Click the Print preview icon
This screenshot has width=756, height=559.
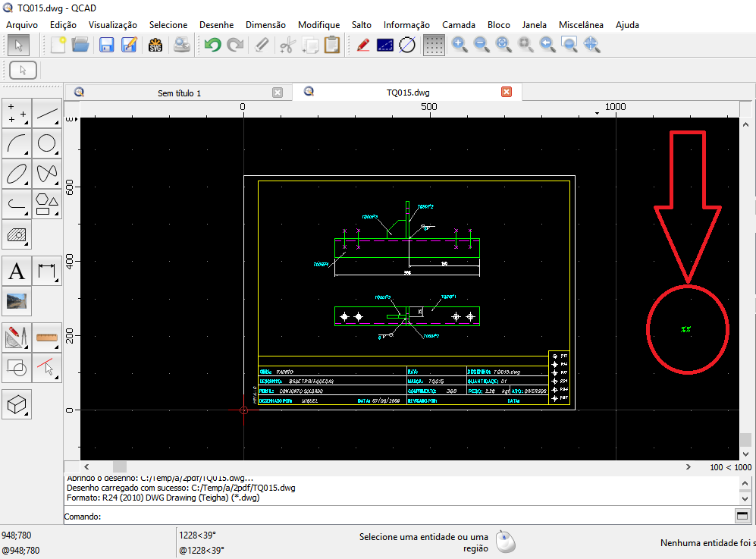coord(182,46)
